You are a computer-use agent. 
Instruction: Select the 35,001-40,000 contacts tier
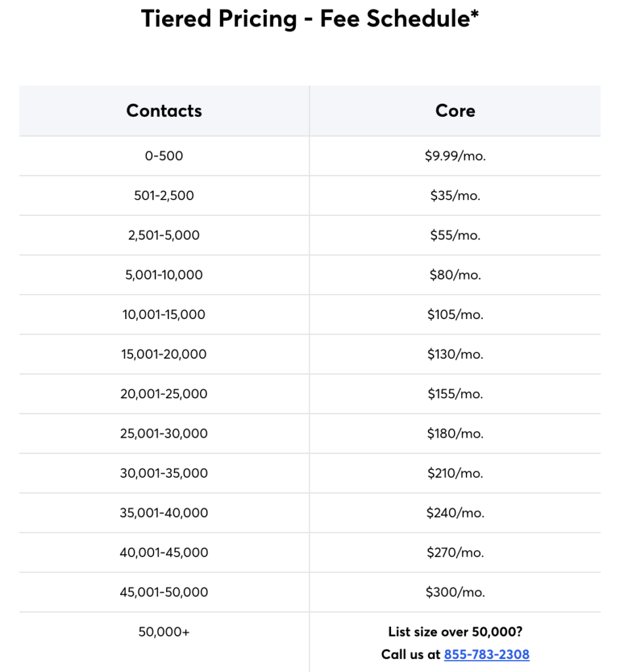pos(164,513)
